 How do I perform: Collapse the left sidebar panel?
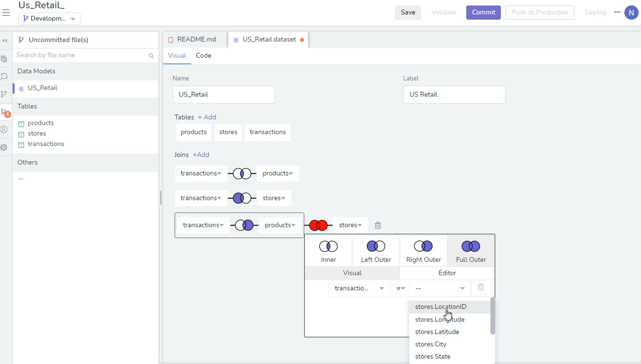tap(5, 40)
